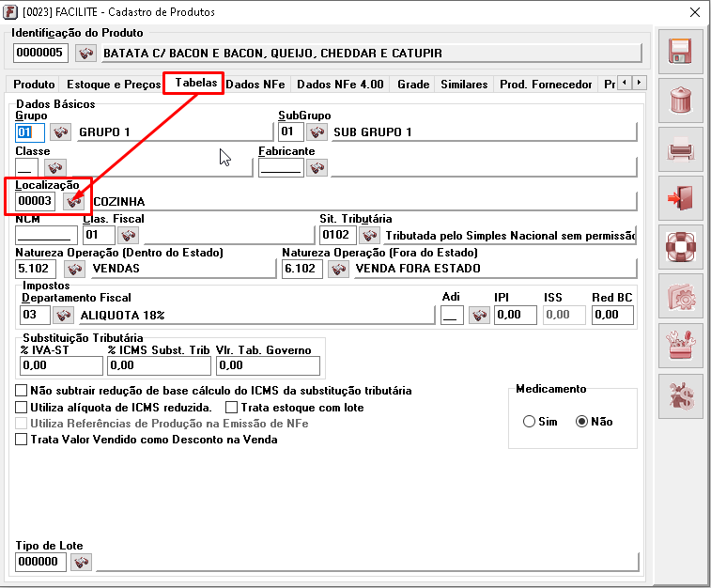Click the % ICMS Subst. Trib field
This screenshot has width=711, height=588.
click(x=159, y=366)
